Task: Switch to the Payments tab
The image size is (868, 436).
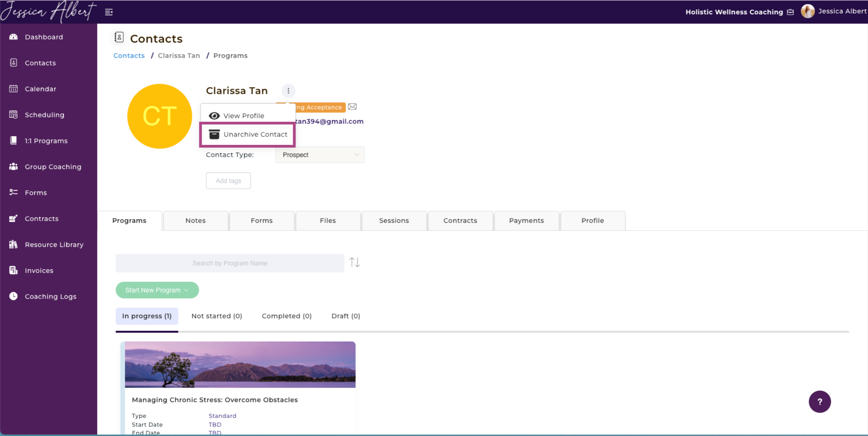Action: coord(527,220)
